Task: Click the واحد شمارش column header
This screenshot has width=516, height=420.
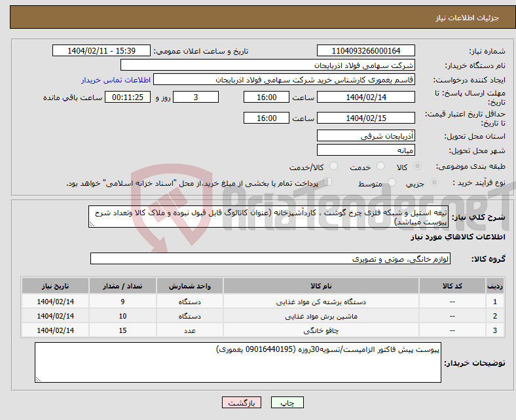Action: pyautogui.click(x=190, y=286)
